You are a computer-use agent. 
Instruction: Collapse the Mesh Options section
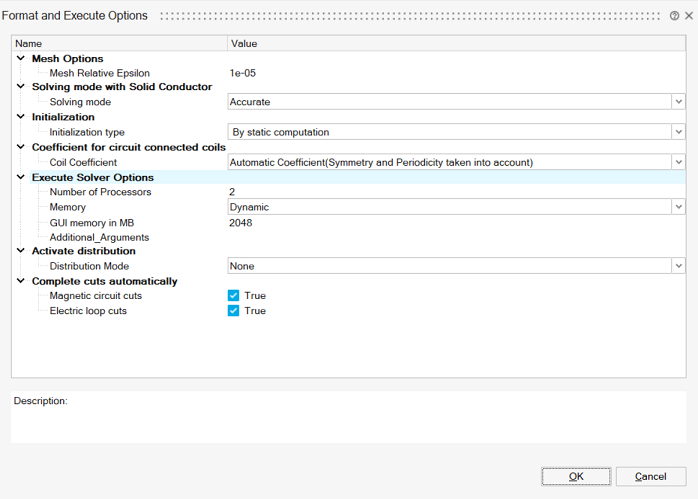20,59
